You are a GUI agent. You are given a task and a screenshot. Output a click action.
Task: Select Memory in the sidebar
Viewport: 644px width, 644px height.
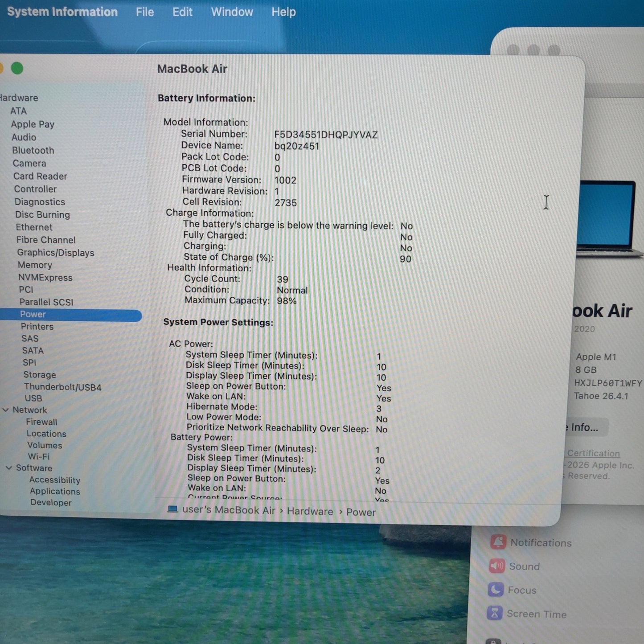[x=35, y=265]
